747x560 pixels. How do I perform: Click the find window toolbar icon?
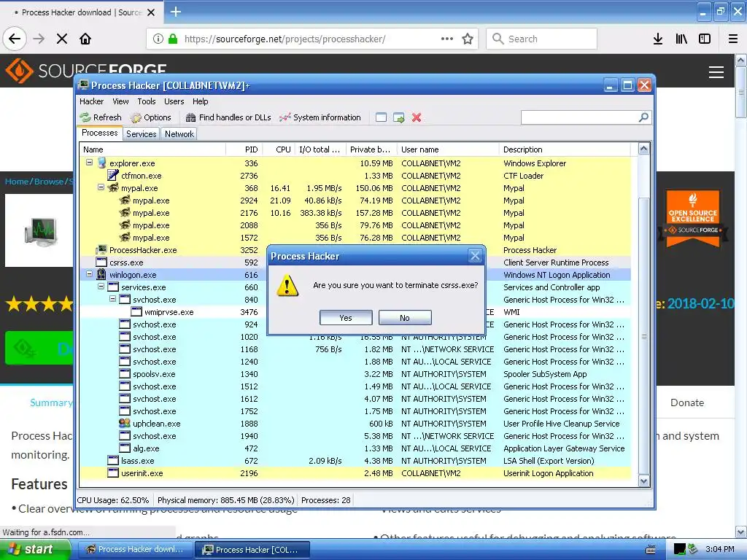381,117
